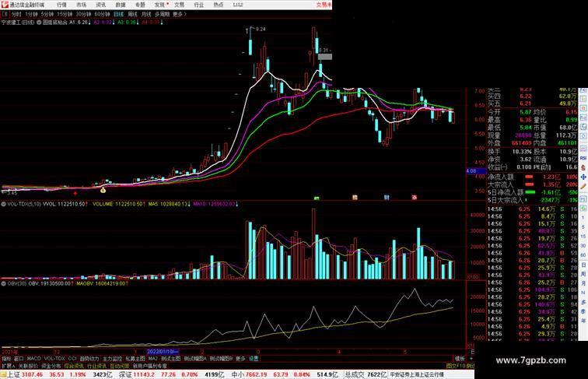Open the 指标 tab at bottom
Viewport: 588px width, 379px height.
6,359
